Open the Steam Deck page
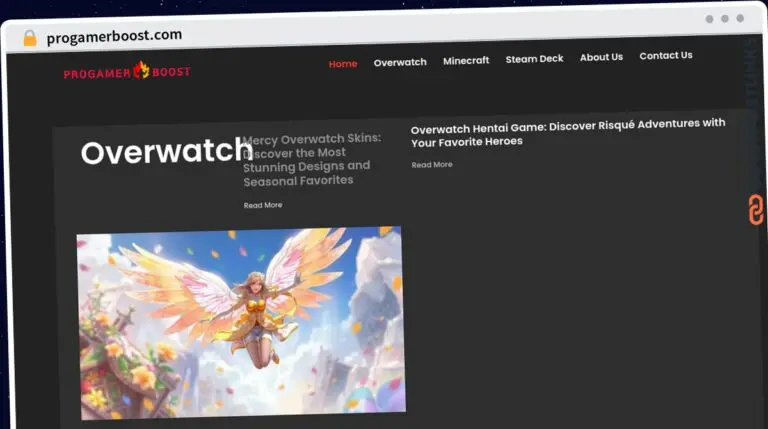This screenshot has width=768, height=429. point(534,59)
